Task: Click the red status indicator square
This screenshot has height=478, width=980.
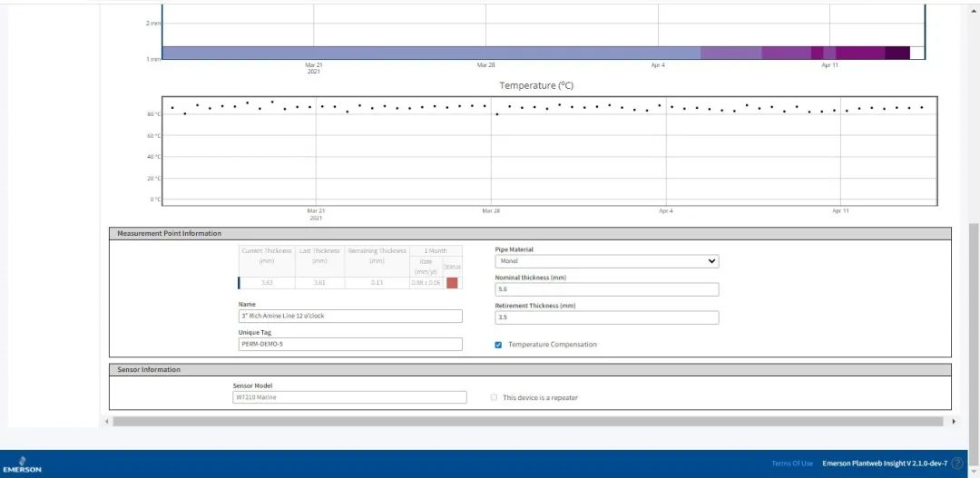Action: pos(452,283)
